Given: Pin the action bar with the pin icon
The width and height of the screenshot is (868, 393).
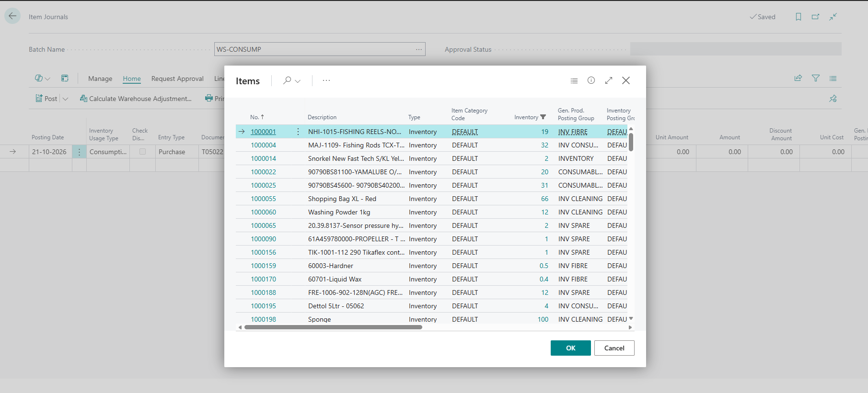Looking at the screenshot, I should [x=833, y=98].
